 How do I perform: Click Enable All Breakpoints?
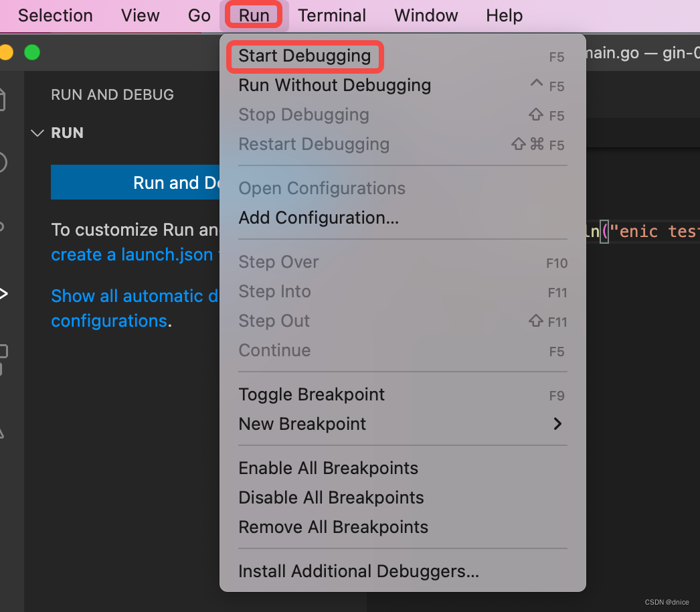pyautogui.click(x=328, y=469)
